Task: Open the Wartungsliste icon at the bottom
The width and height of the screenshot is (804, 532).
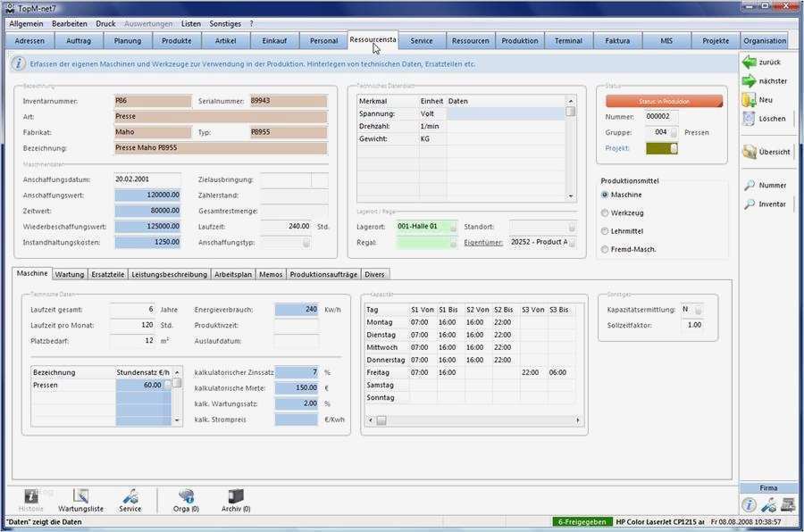Action: pyautogui.click(x=81, y=498)
